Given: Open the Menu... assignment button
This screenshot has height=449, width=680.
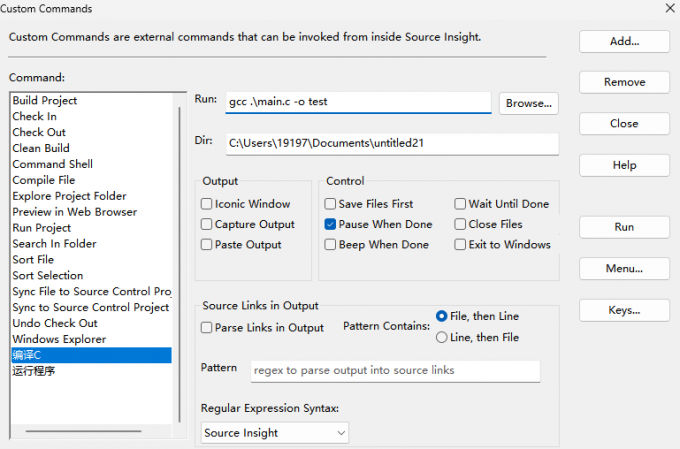Looking at the screenshot, I should point(624,269).
